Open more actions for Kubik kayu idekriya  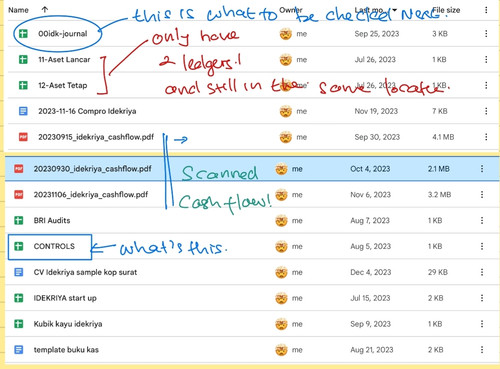[482, 324]
